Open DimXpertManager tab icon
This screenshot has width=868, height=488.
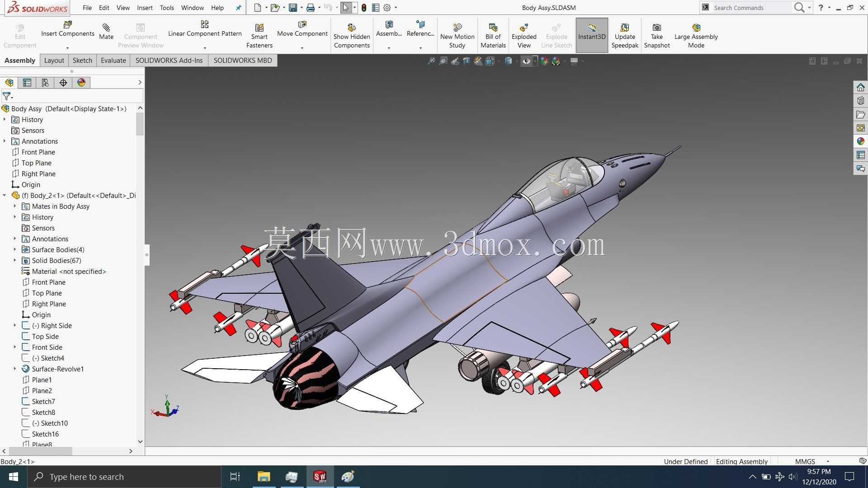[x=63, y=83]
